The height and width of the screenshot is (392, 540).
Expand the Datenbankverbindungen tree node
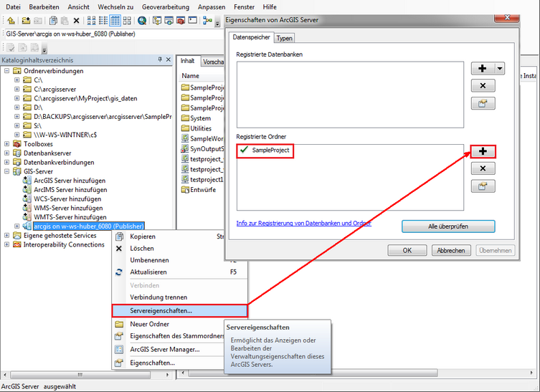pyautogui.click(x=6, y=162)
